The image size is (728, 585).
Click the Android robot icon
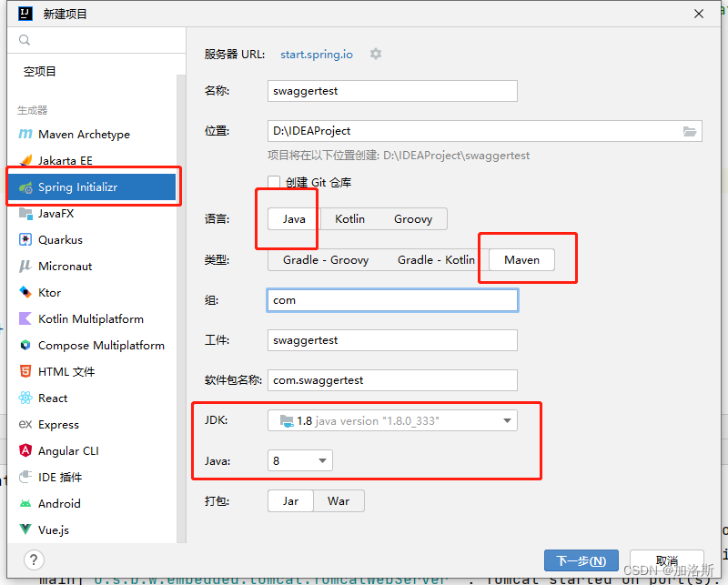pos(25,503)
